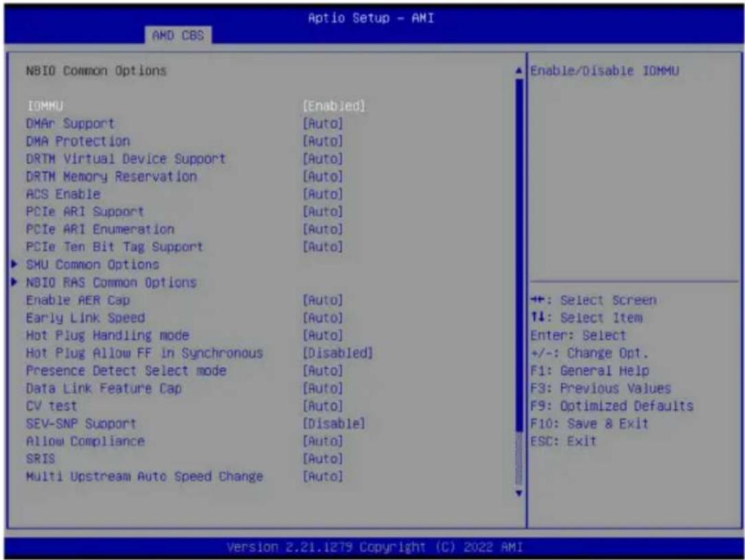Change SRIS Auto value
This screenshot has width=745, height=560.
click(322, 459)
